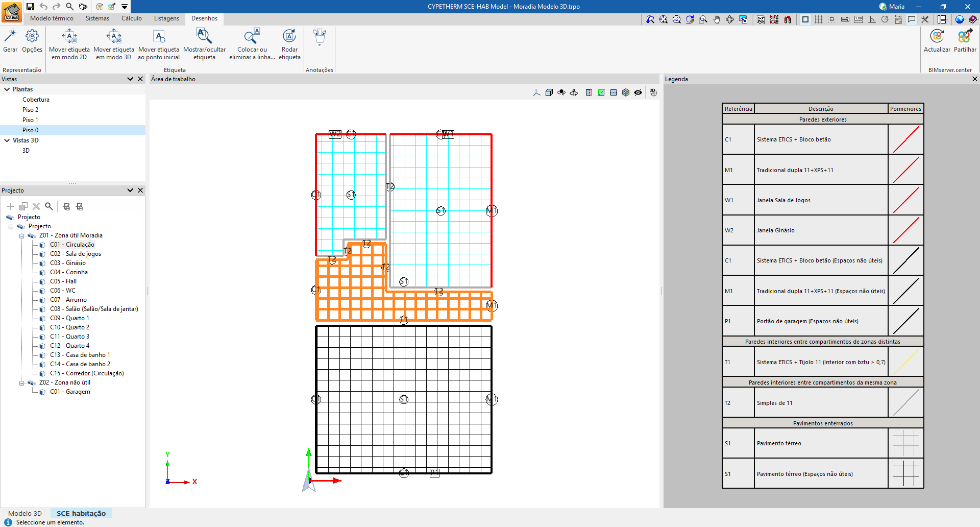Open 3D settings gear in work area
The image size is (980, 527).
[x=653, y=92]
